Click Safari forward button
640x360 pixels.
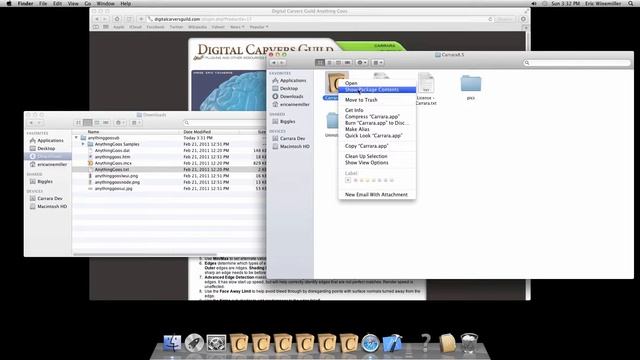(x=105, y=19)
